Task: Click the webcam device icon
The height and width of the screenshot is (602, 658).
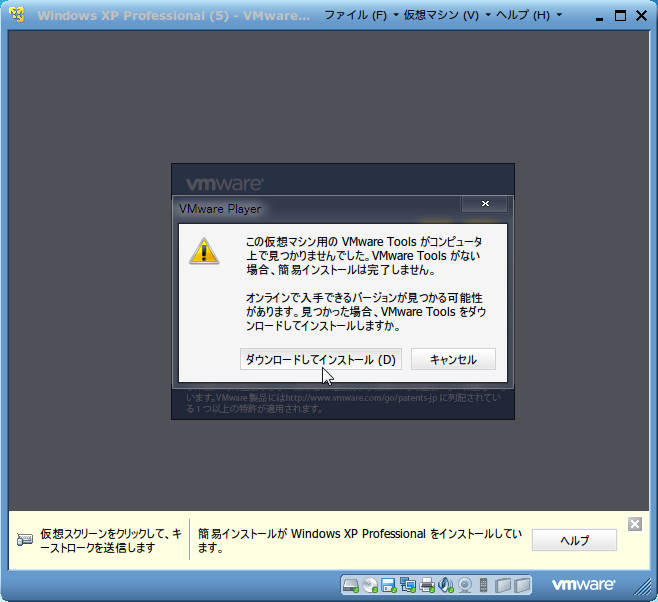Action: click(465, 585)
